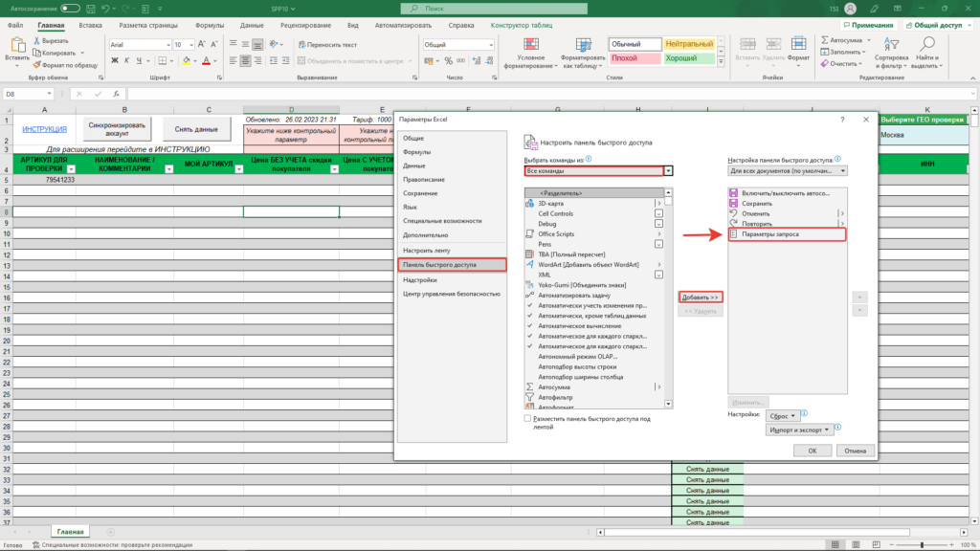Open the Общий number format dropdown
This screenshot has width=980, height=551.
tap(491, 45)
